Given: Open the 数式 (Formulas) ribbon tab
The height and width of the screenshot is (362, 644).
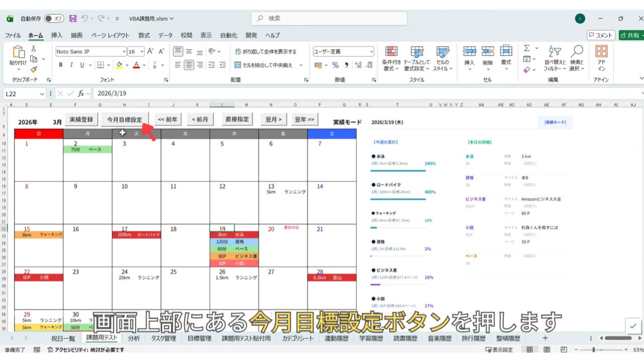Looking at the screenshot, I should pos(144,35).
